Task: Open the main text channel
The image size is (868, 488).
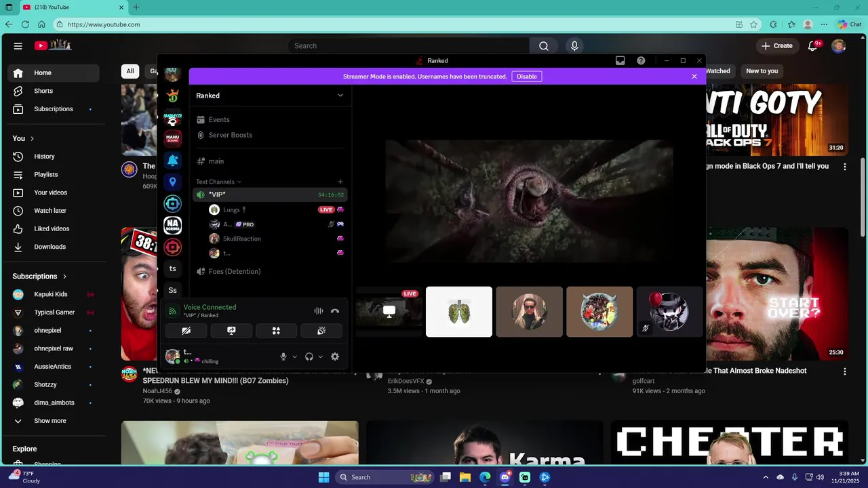Action: tap(270, 161)
